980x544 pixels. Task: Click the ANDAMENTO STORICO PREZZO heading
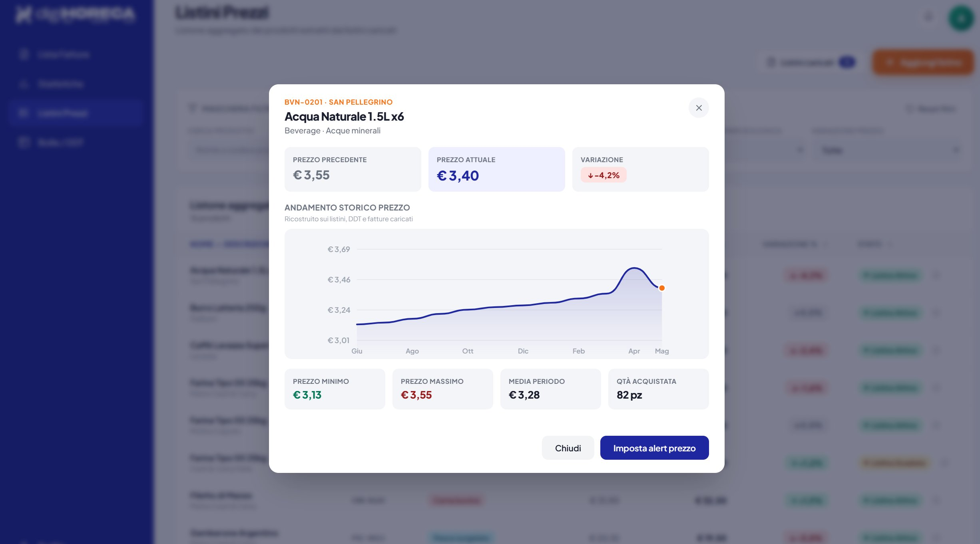pyautogui.click(x=347, y=208)
